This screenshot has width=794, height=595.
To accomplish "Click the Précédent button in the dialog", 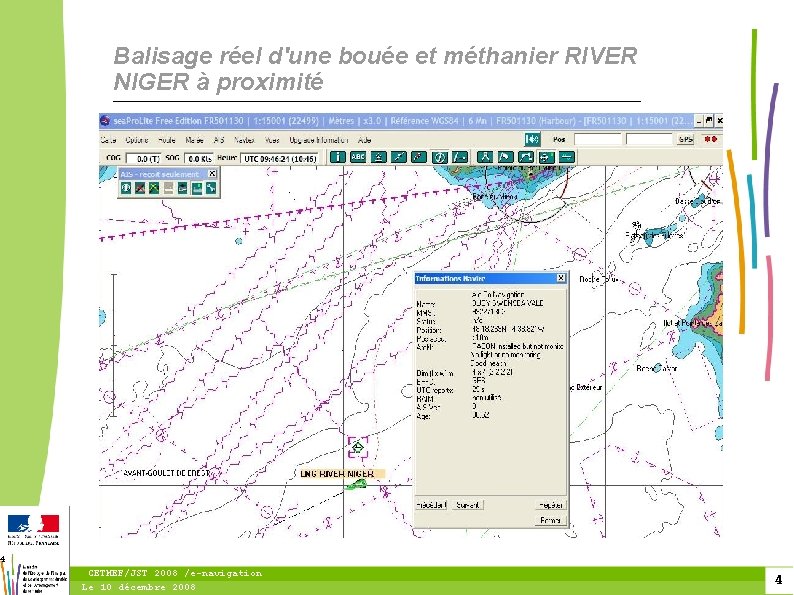I will tap(431, 505).
